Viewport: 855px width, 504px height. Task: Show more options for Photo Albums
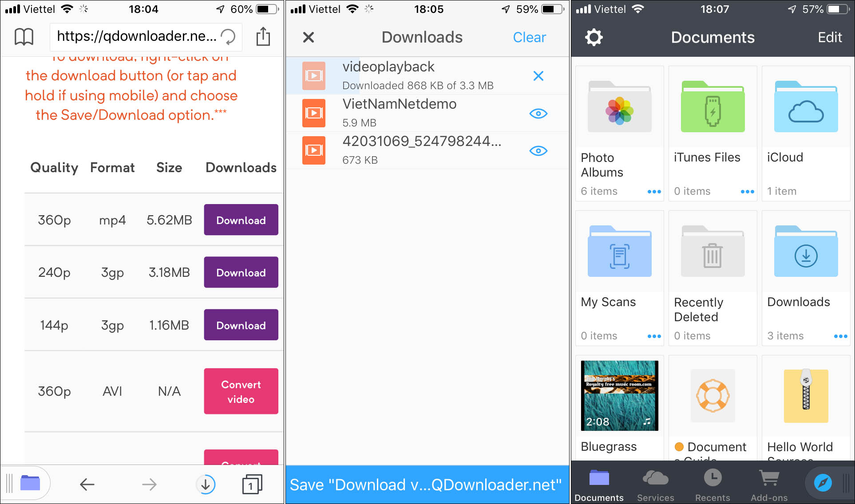[654, 192]
